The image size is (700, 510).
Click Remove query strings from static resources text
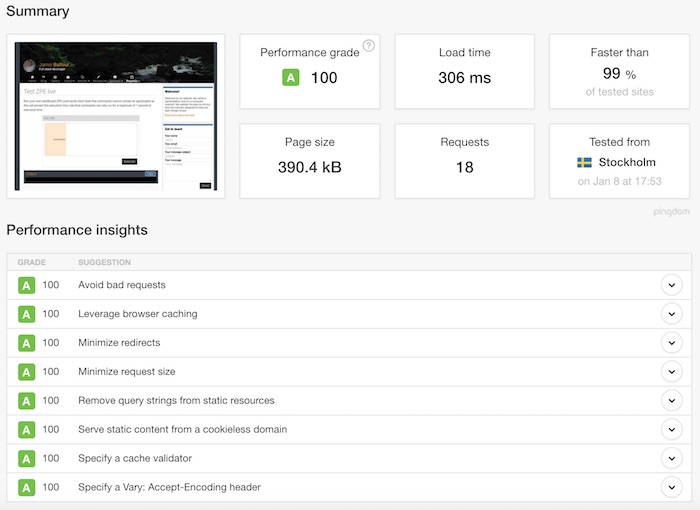click(x=176, y=401)
